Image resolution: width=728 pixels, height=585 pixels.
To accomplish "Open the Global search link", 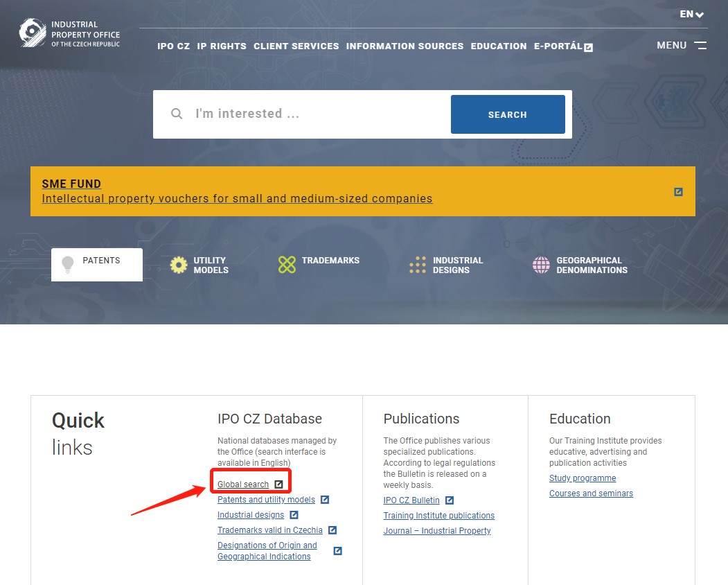I will point(243,484).
